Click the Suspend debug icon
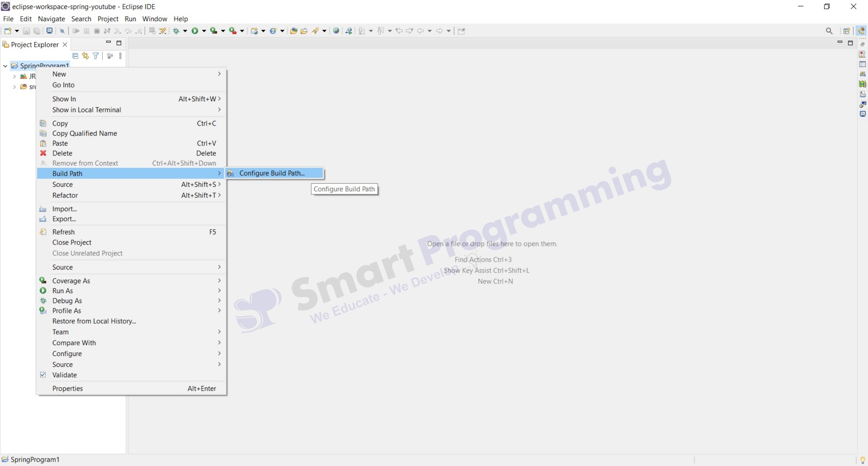868x466 pixels. click(86, 31)
